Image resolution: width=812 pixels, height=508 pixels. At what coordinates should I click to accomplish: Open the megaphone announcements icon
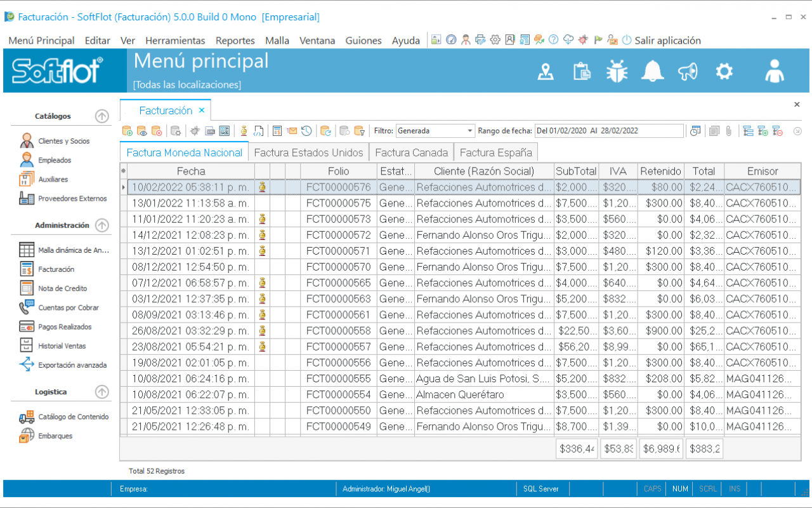(x=688, y=71)
